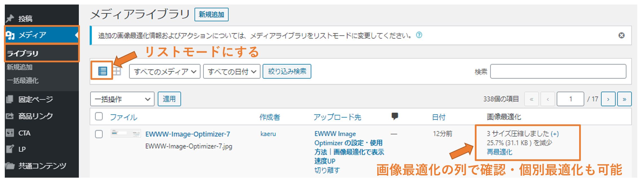
Task: Open 一括最適化 in the media submenu
Action: [23, 81]
